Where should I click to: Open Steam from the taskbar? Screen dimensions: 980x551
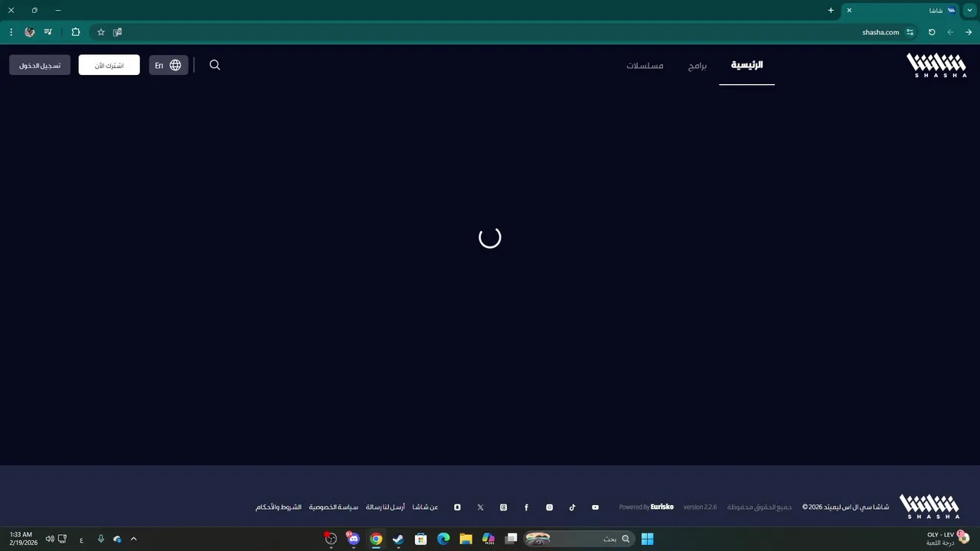point(398,539)
